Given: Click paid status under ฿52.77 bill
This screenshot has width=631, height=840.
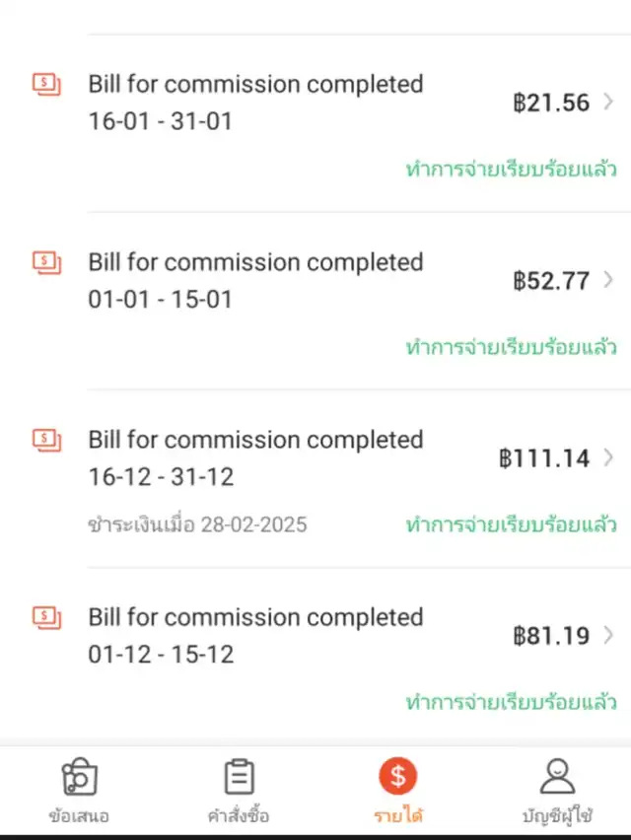Looking at the screenshot, I should coord(511,347).
